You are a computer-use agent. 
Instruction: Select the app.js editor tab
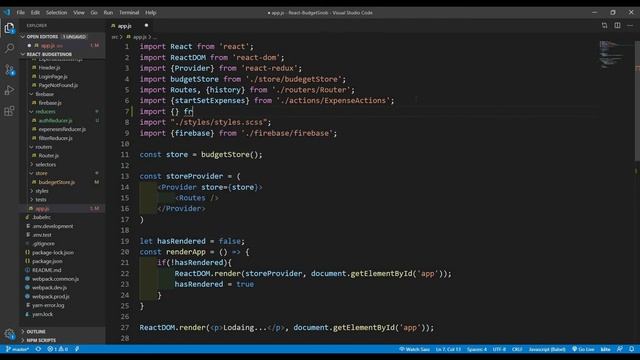tap(130, 26)
